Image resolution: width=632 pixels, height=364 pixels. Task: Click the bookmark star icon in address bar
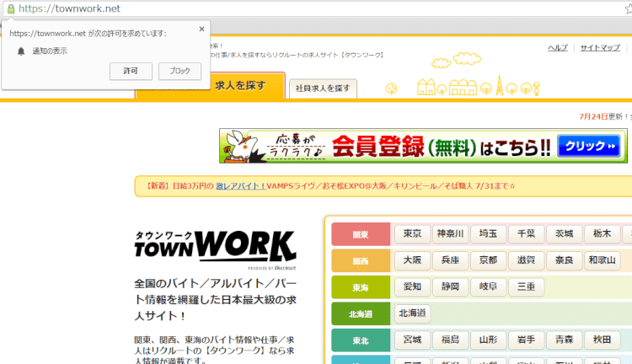pyautogui.click(x=629, y=8)
